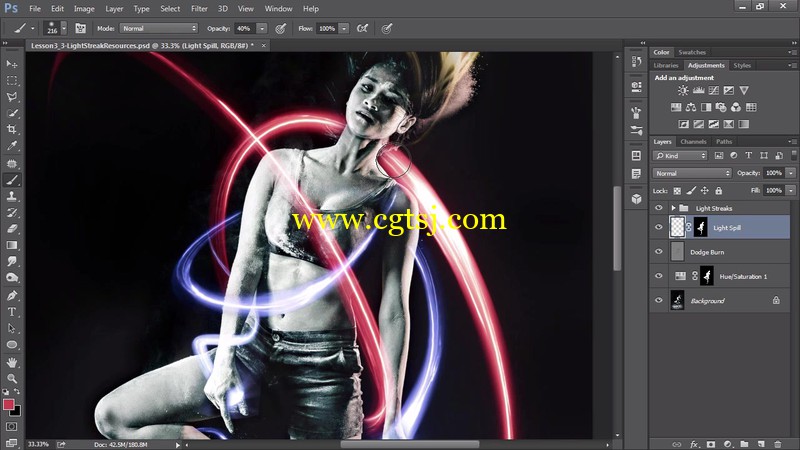
Task: Expand the Light Streaks group
Action: pos(673,208)
